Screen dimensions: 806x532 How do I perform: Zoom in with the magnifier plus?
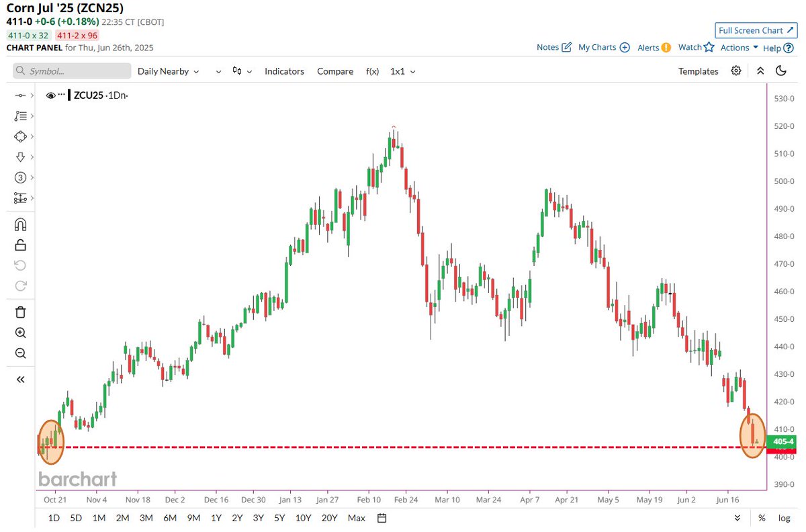[x=20, y=332]
